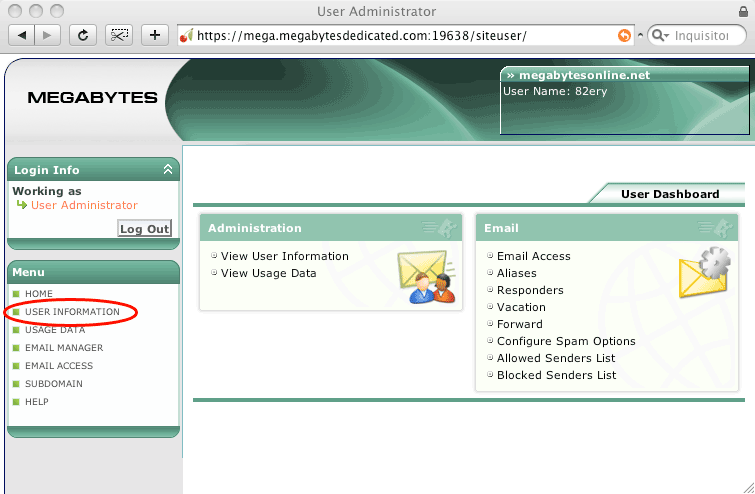Screen dimensions: 755x494
Task: Click the User Administrator link
Action: point(84,205)
